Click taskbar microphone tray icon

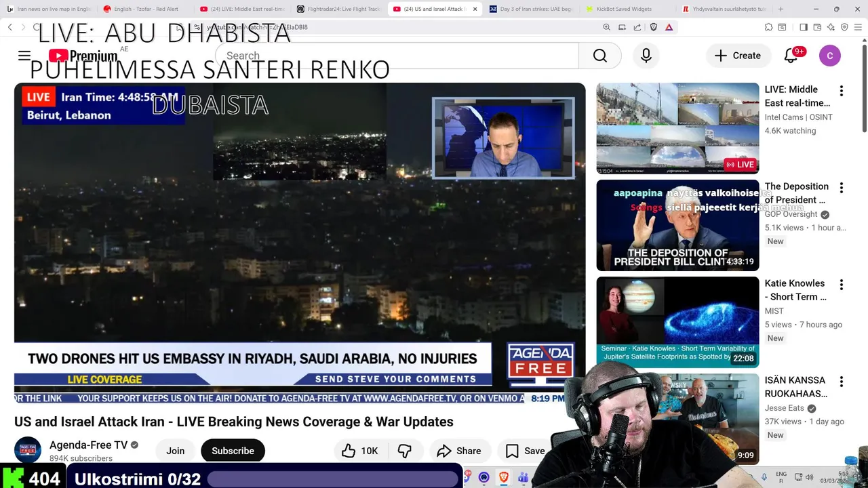(x=764, y=477)
